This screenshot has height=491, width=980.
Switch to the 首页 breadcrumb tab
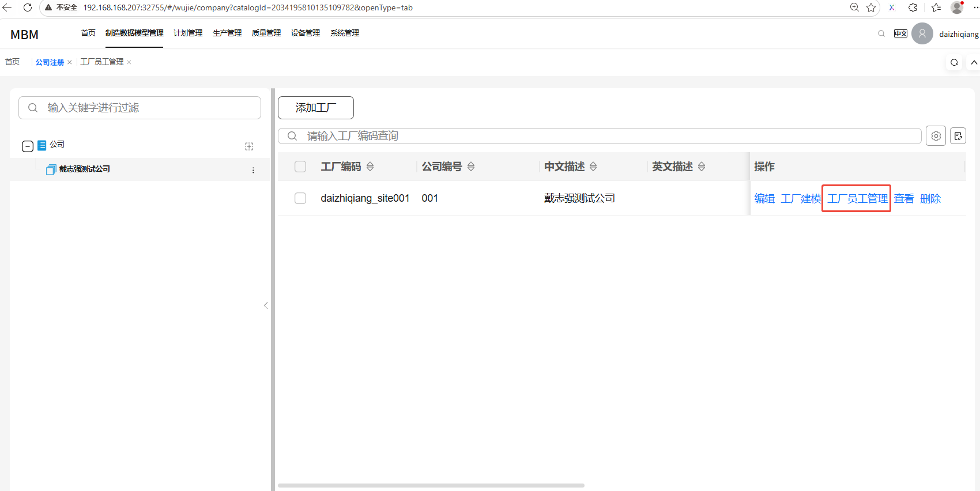coord(12,62)
